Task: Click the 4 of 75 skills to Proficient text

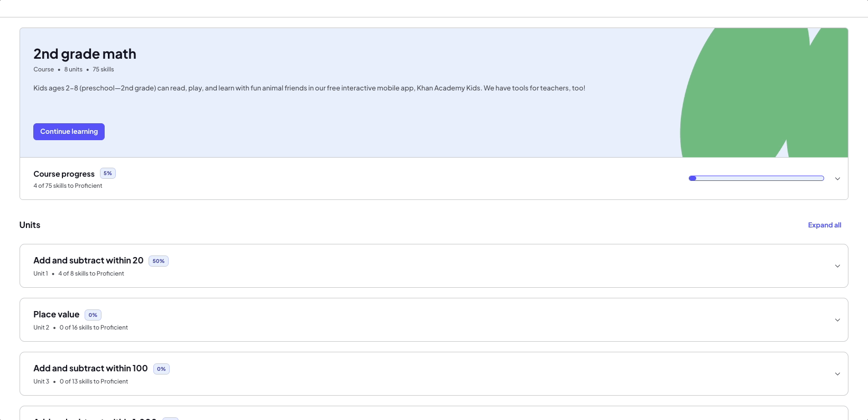Action: [x=68, y=186]
